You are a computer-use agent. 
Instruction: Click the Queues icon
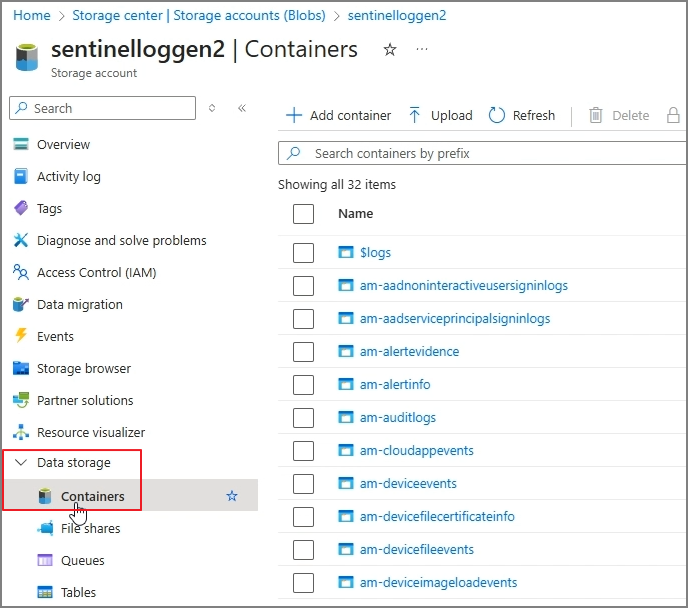(x=45, y=560)
